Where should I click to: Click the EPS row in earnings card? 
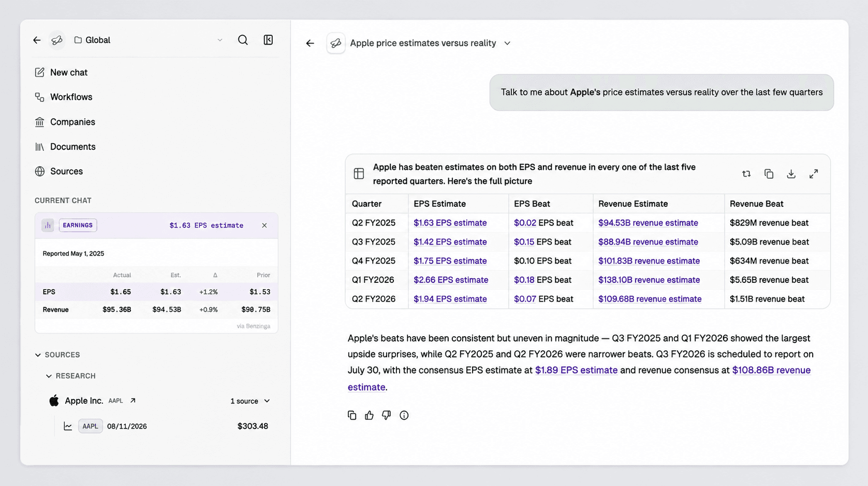coord(156,292)
